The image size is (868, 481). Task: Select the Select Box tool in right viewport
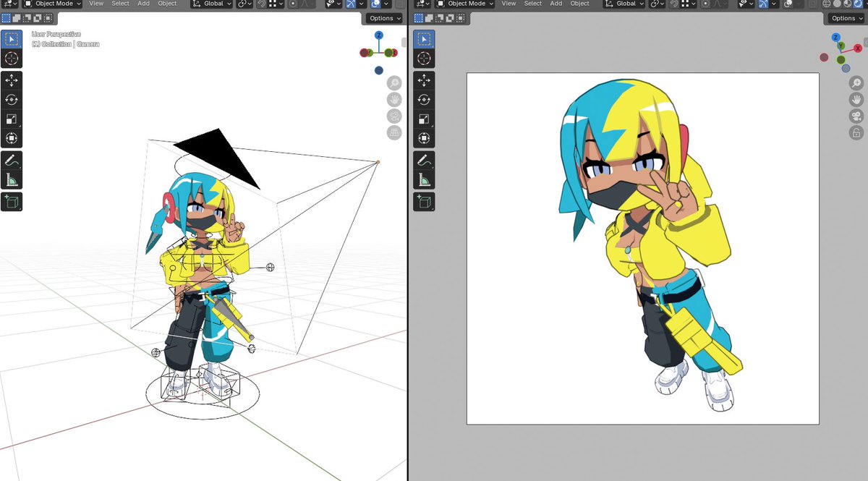(x=425, y=39)
